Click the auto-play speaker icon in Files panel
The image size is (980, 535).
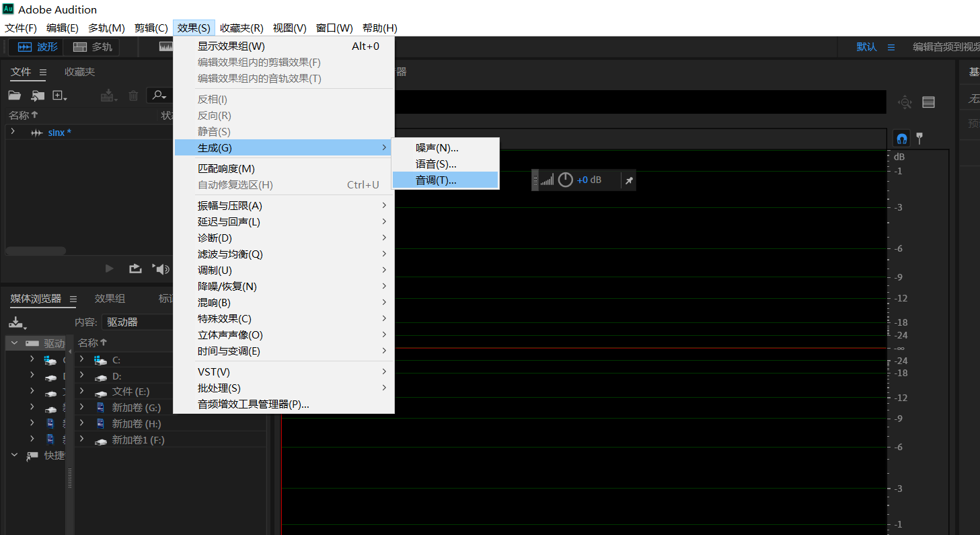[x=161, y=269]
